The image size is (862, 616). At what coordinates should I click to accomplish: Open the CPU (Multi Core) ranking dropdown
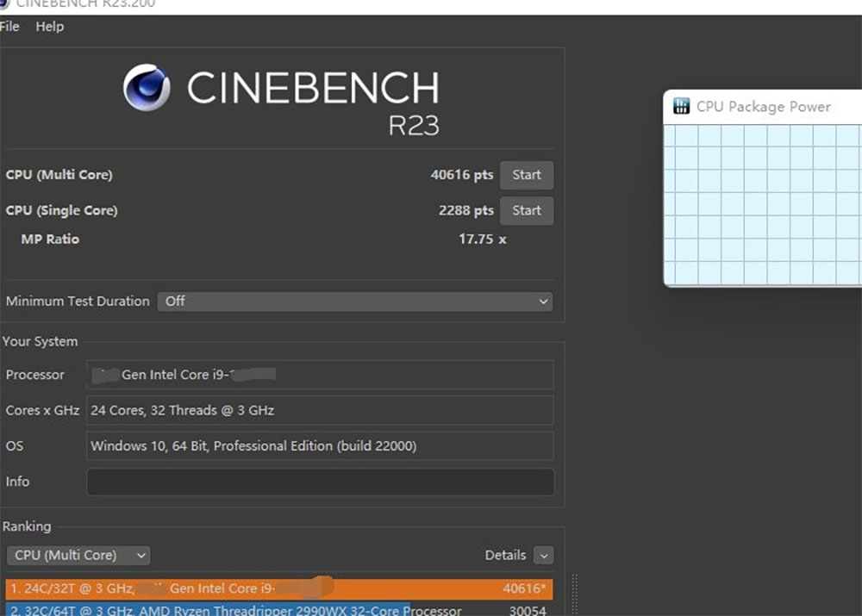point(78,555)
